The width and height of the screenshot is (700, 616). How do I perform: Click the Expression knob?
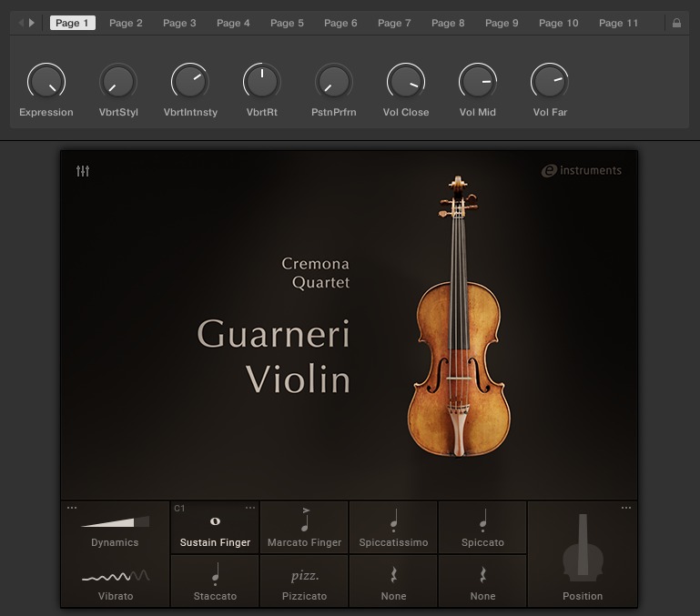[46, 82]
